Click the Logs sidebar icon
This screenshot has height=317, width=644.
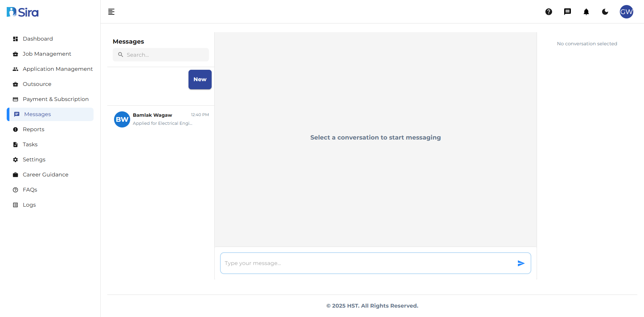click(x=15, y=205)
